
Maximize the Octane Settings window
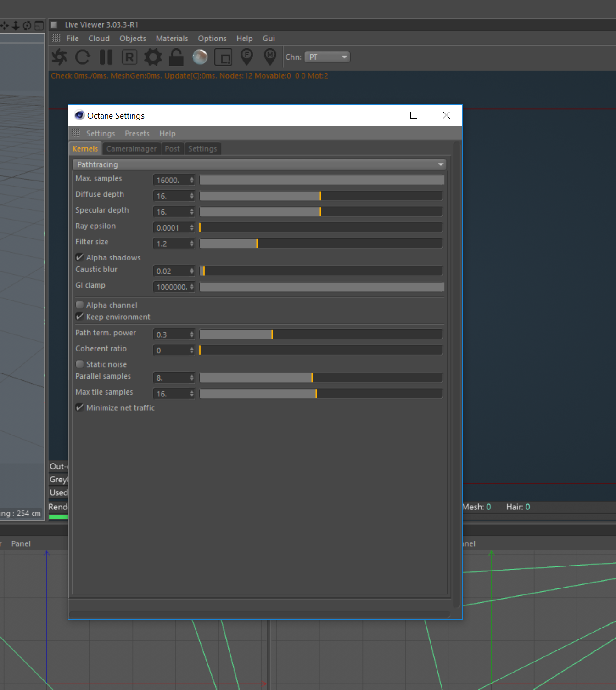coord(414,115)
